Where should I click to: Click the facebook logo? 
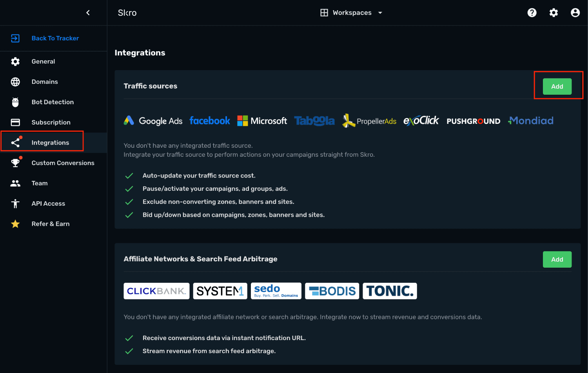pyautogui.click(x=210, y=121)
